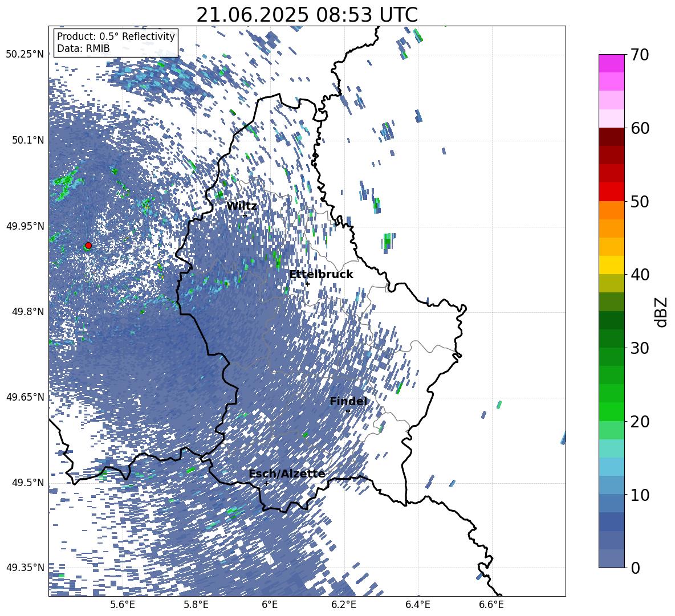Click the 50 tick on colorbar

tap(640, 202)
